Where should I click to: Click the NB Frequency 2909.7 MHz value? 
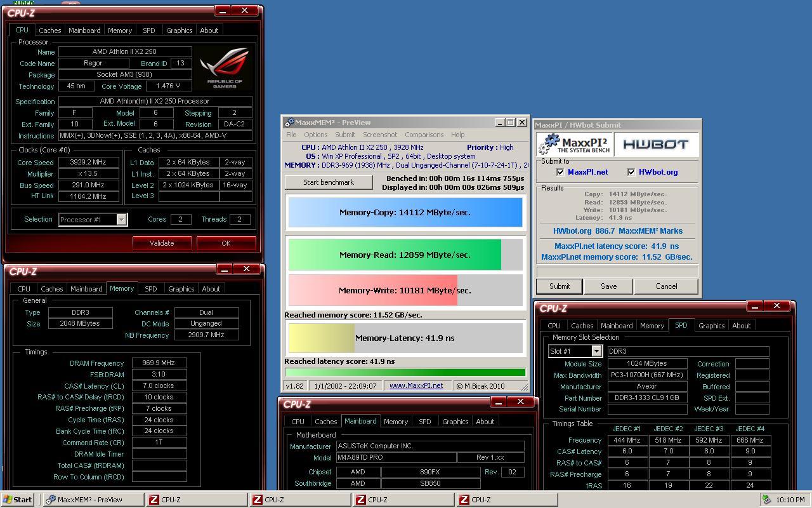pyautogui.click(x=206, y=335)
